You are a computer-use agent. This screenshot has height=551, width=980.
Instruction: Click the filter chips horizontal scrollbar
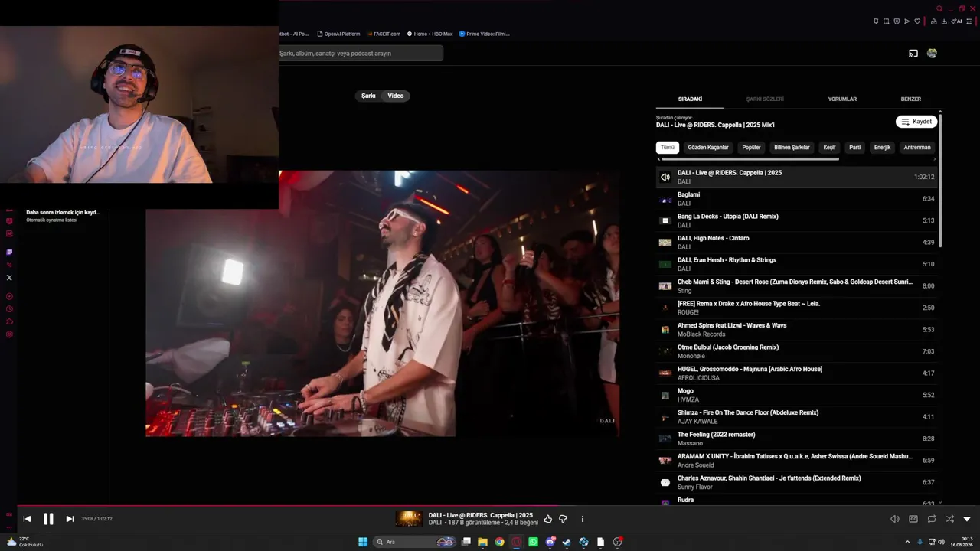750,159
